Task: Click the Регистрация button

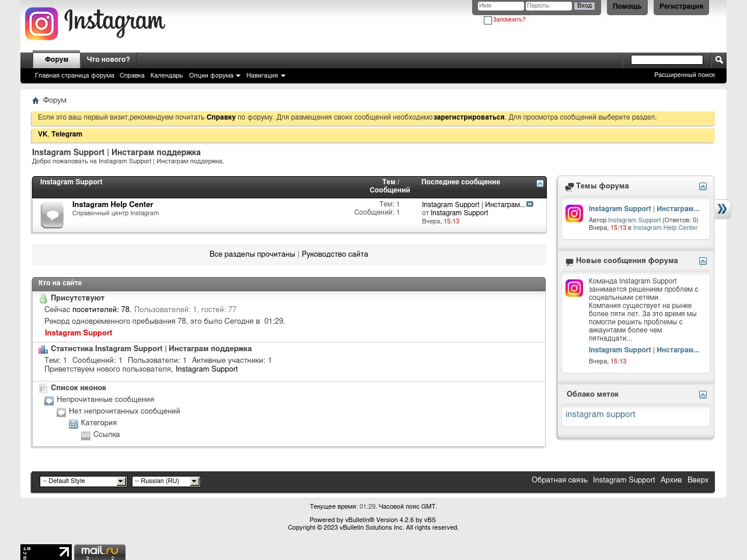Action: coord(681,6)
